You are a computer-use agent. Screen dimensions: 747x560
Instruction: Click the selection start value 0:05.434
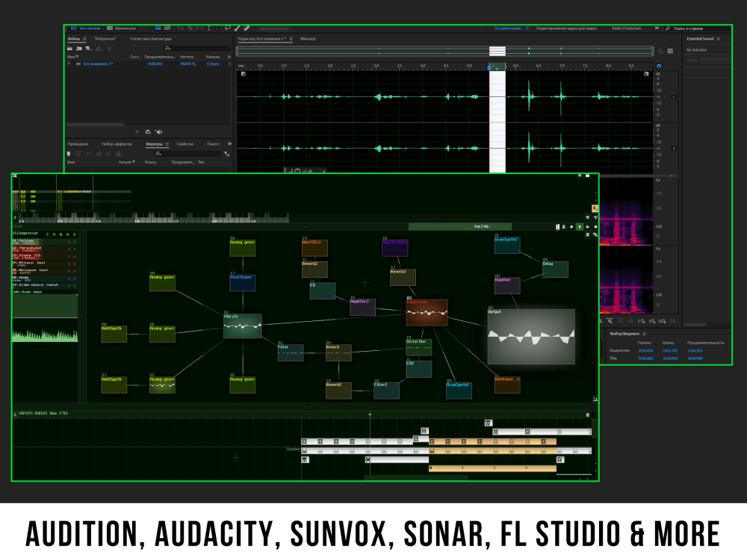click(645, 351)
